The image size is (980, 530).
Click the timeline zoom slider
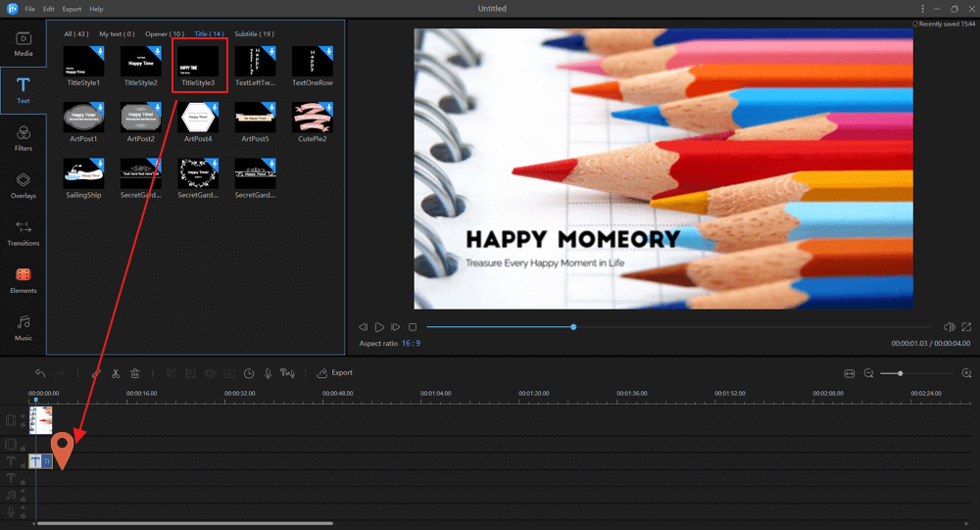coord(900,373)
